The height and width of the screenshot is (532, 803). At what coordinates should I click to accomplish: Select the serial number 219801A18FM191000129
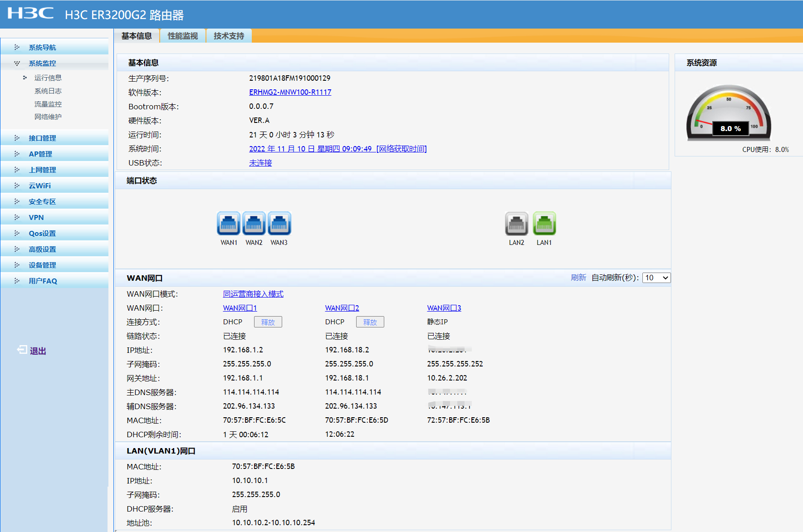[x=290, y=78]
